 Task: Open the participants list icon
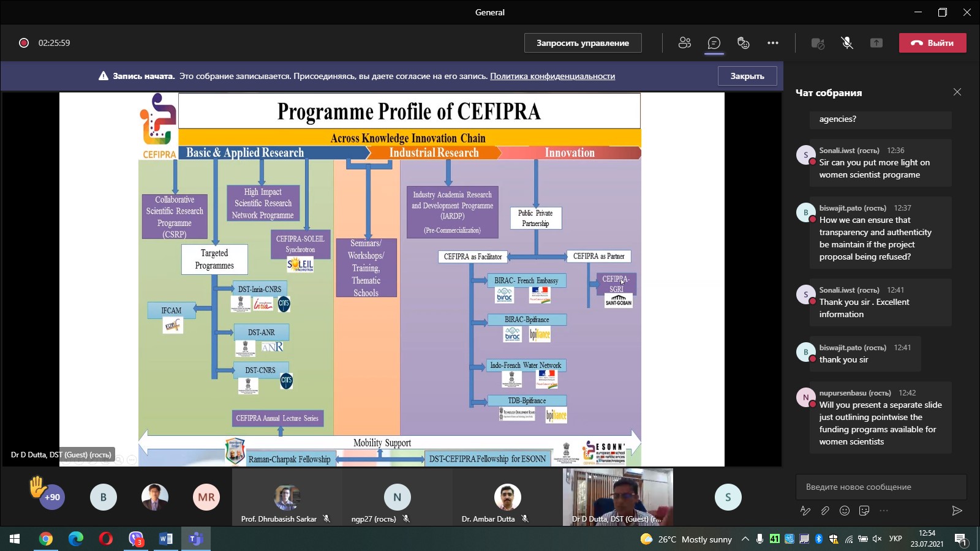pyautogui.click(x=685, y=43)
